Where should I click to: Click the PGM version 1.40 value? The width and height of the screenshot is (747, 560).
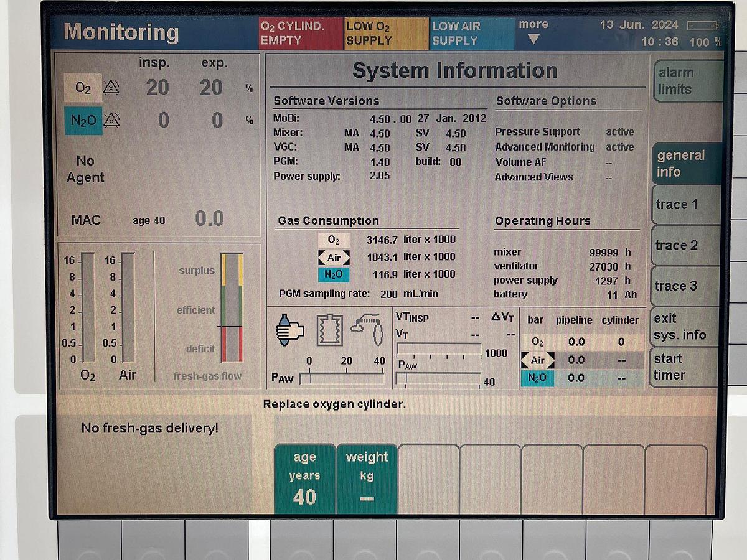coord(380,162)
